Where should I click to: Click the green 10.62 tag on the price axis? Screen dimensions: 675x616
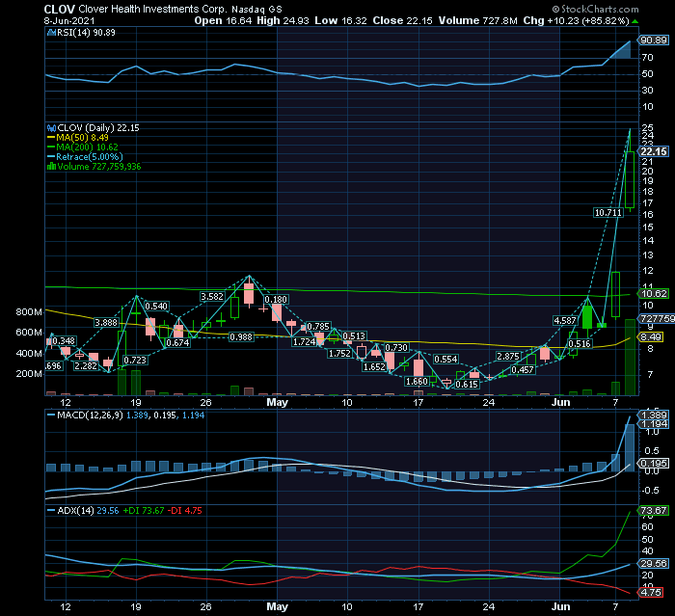tap(654, 294)
